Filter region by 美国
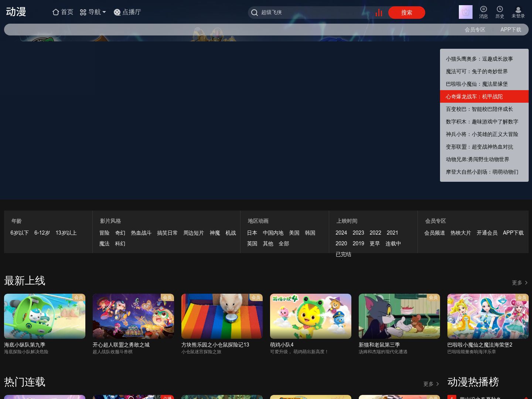 294,233
